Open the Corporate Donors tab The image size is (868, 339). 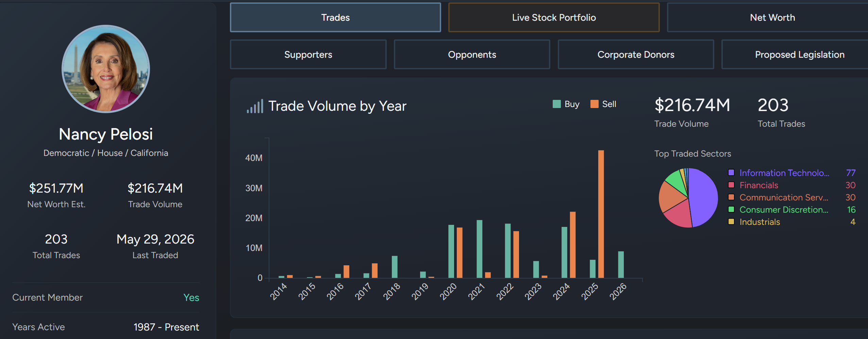[636, 54]
